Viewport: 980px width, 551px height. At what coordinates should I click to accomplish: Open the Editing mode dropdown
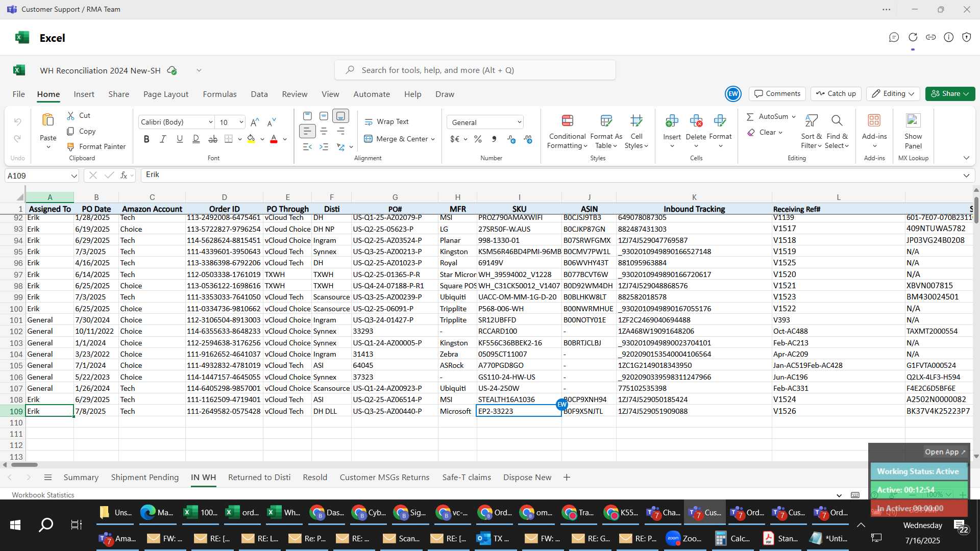[x=894, y=94]
